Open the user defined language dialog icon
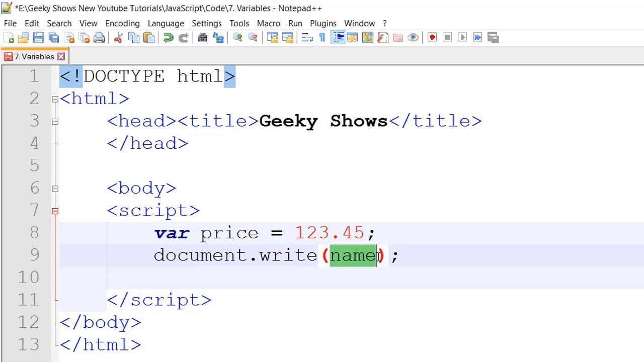The height and width of the screenshot is (362, 644). click(352, 38)
